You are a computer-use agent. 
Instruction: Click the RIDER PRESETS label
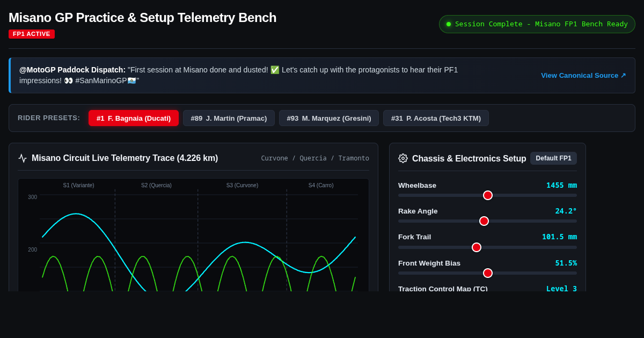click(x=49, y=118)
